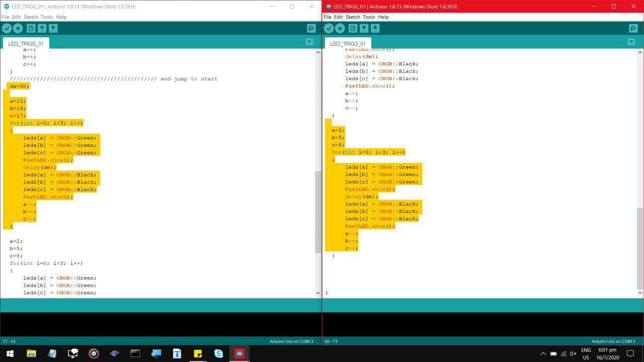Image resolution: width=644 pixels, height=362 pixels.
Task: Open Help menu in left window
Action: (61, 17)
